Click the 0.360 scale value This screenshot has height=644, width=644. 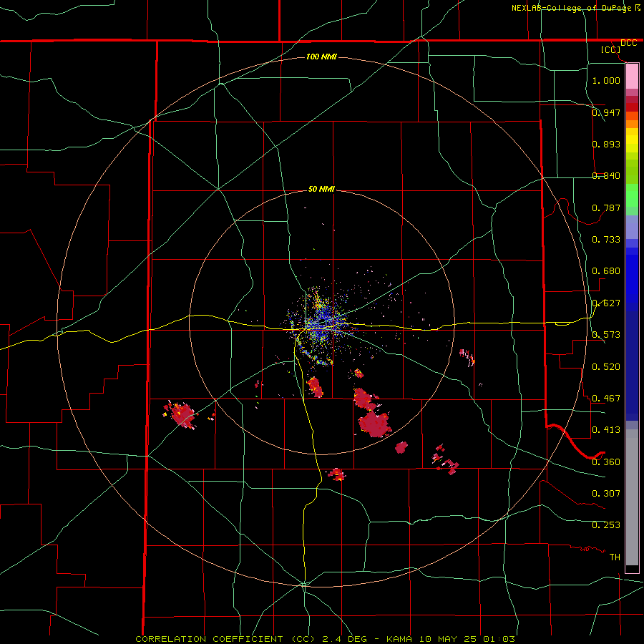(x=606, y=462)
